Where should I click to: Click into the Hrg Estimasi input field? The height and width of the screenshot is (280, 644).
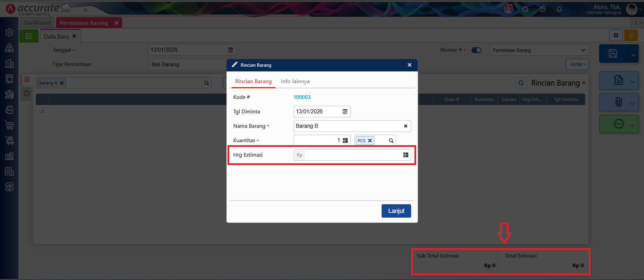coord(352,155)
